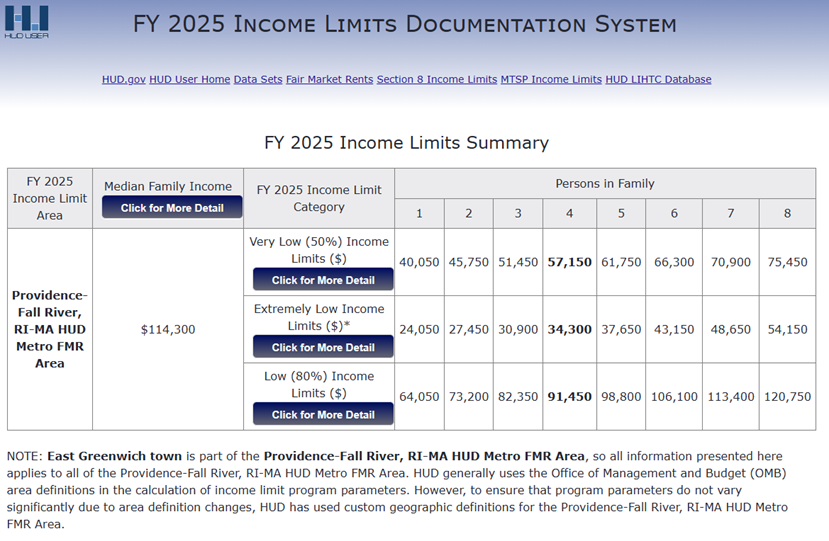Image resolution: width=829 pixels, height=541 pixels.
Task: Select the bold 57,150 value
Action: click(x=569, y=262)
